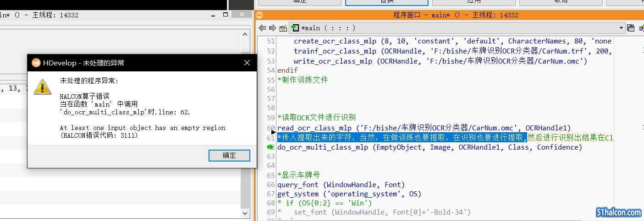Viewport: 644px width, 221px height.
Task: Click the yellow warning triangle icon
Action: pyautogui.click(x=43, y=86)
